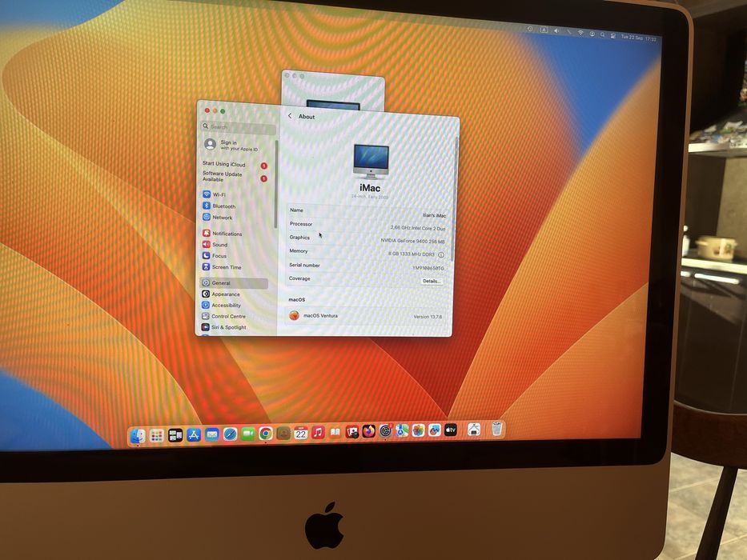The image size is (747, 560).
Task: Open Maps from the Dock
Action: (x=402, y=431)
